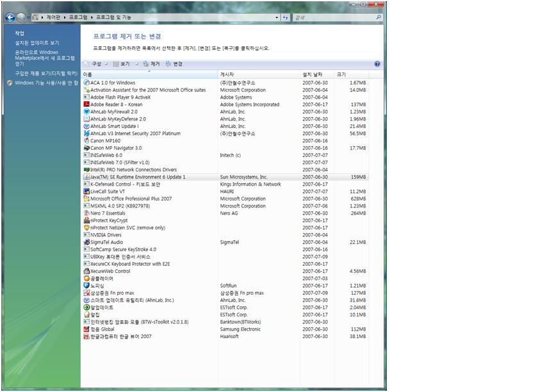
Task: Click the 곰플레이어 icon
Action: tap(86, 279)
